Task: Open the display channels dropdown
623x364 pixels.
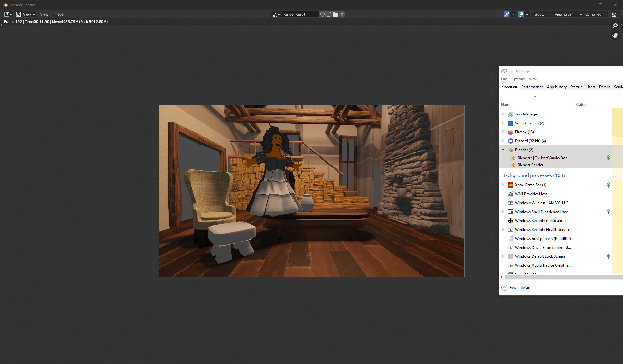Action: (x=616, y=14)
